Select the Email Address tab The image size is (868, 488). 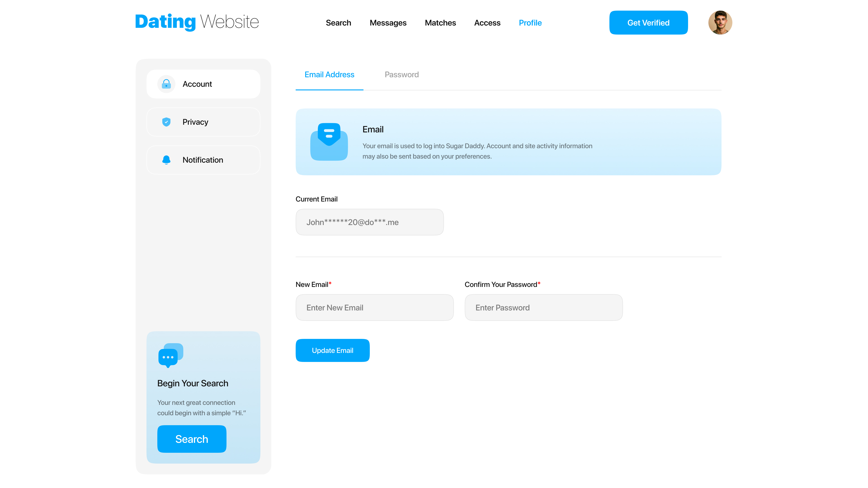329,75
